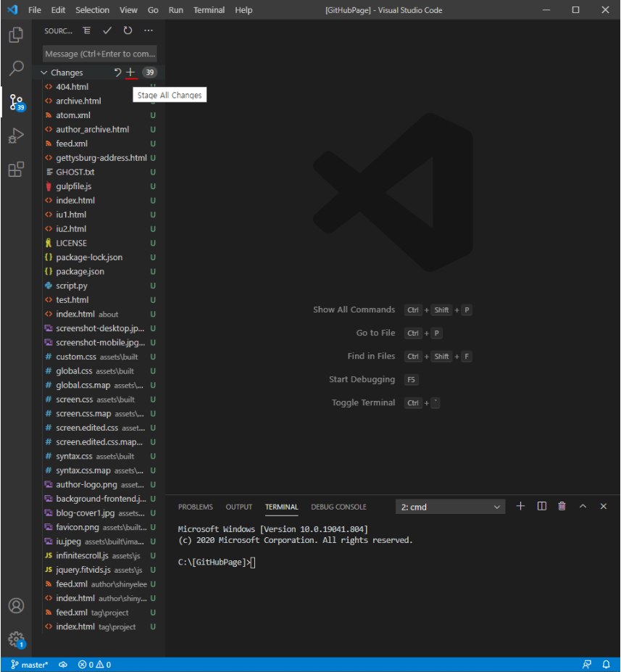Open notifications bell in status bar
This screenshot has width=621, height=672.
[x=606, y=665]
